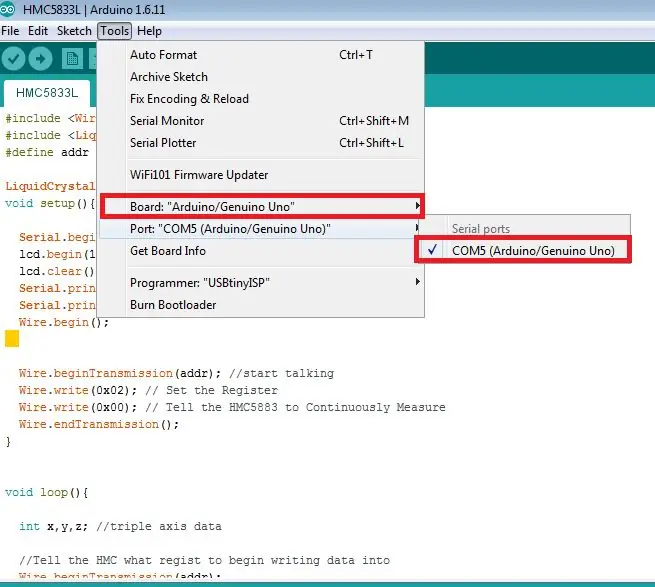Click the "Wire.write(0x00);" code line
655x587 pixels.
[78, 407]
